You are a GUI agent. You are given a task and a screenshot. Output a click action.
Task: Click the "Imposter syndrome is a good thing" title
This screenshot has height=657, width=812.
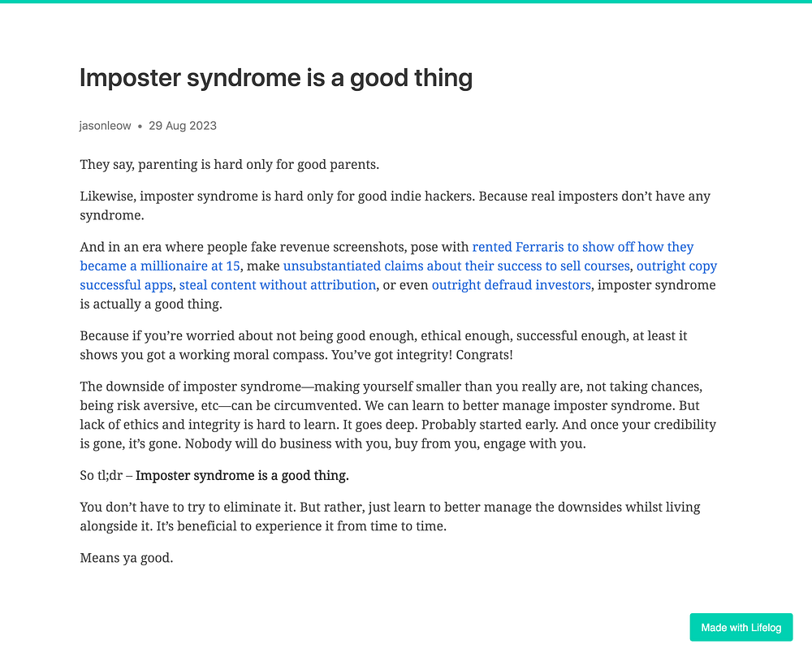(276, 78)
